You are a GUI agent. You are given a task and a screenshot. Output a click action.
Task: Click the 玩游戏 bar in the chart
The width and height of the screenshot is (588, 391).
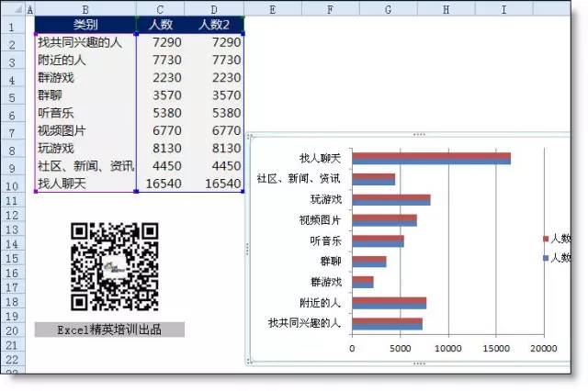pyautogui.click(x=391, y=199)
